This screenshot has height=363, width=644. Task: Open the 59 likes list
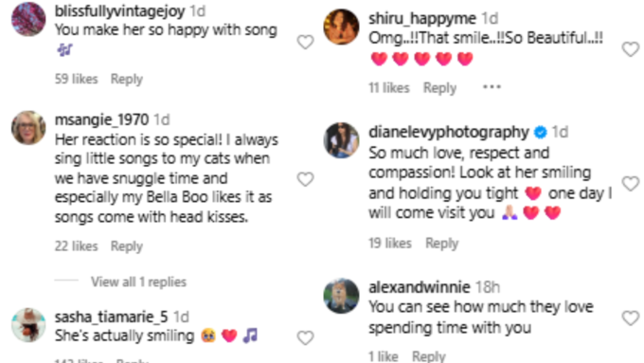click(x=77, y=79)
